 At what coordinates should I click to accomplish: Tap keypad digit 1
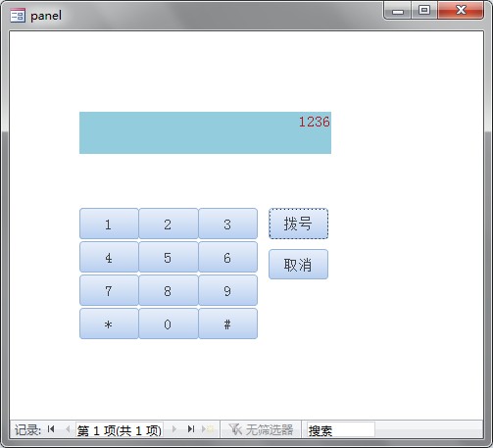click(109, 224)
